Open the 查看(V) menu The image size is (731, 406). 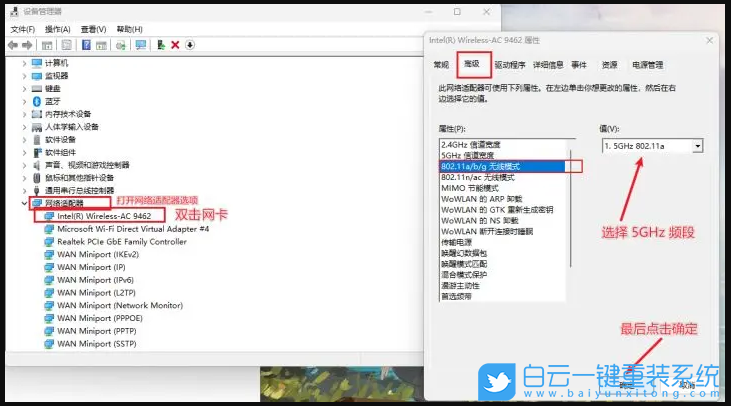click(93, 29)
